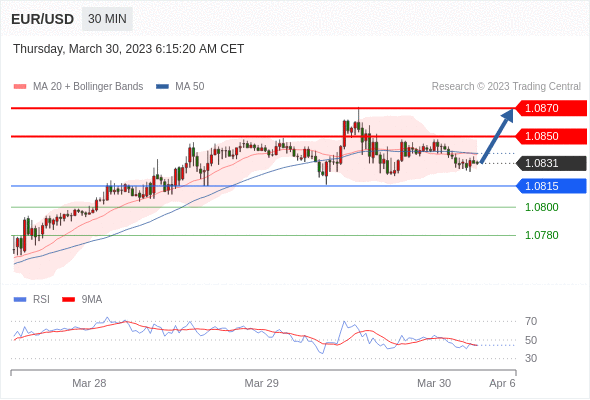Click the blue 1.0815 pivot price tag
Viewport: 590px width, 400px height.
[x=551, y=186]
